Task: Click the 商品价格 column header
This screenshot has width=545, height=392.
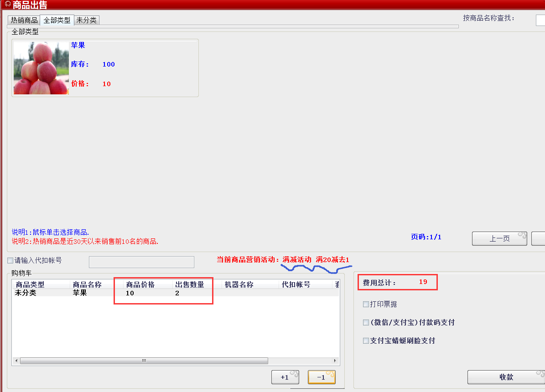Action: [x=140, y=284]
